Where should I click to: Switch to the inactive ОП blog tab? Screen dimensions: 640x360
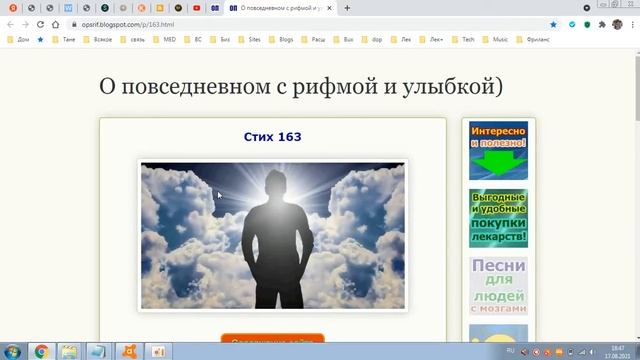click(215, 8)
